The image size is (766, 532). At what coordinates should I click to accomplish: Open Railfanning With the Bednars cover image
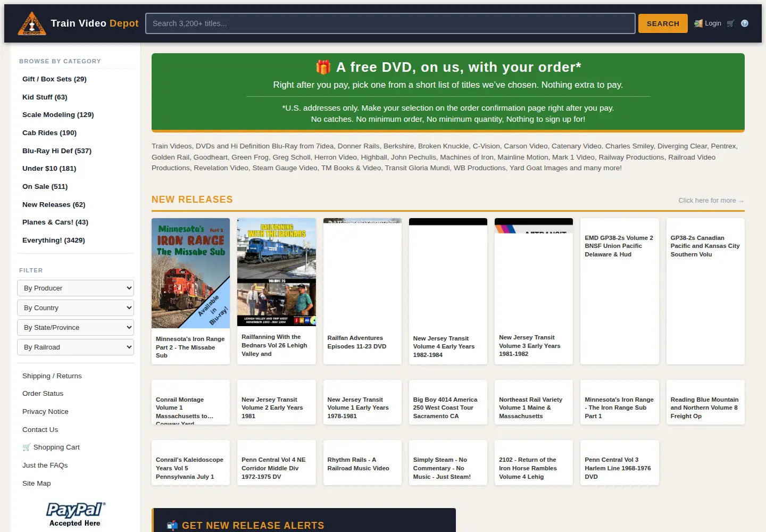pos(277,272)
